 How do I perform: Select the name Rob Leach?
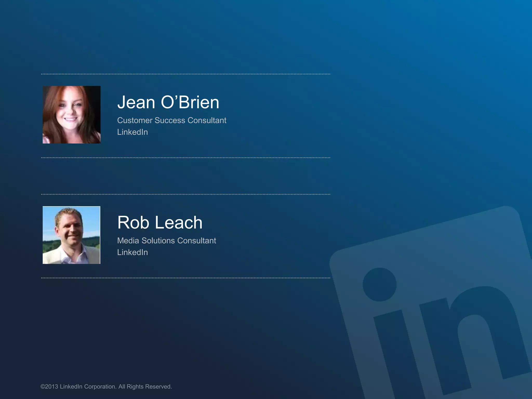click(160, 222)
